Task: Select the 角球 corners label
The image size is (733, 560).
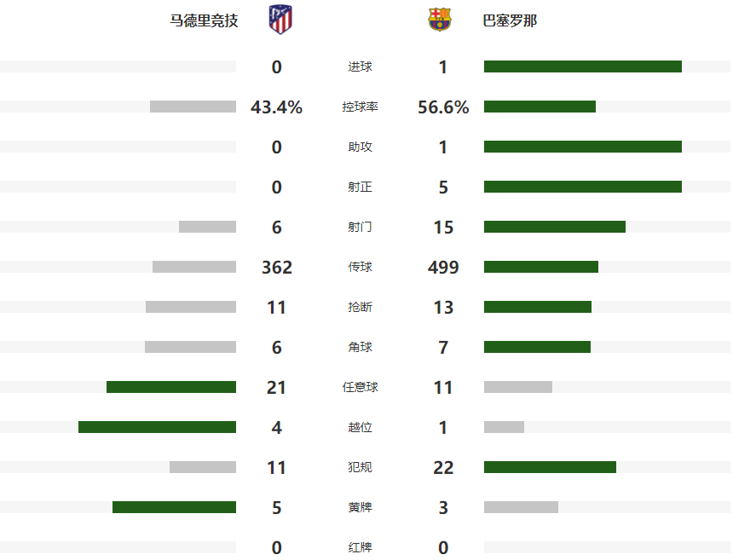Action: [x=360, y=348]
